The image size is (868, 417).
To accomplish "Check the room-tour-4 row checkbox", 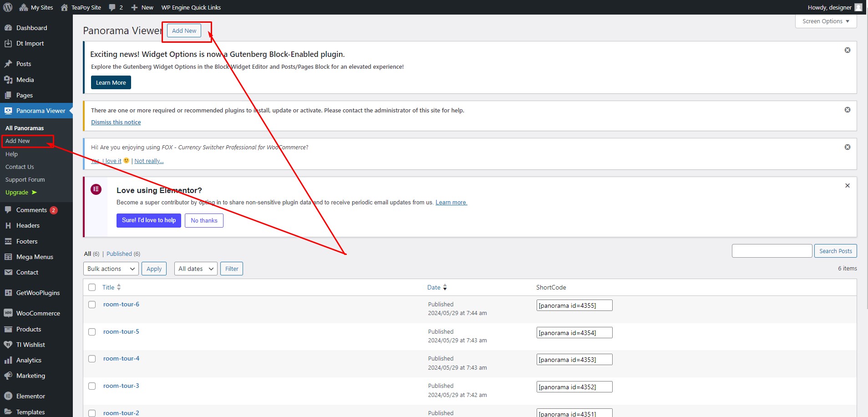I will [x=92, y=359].
